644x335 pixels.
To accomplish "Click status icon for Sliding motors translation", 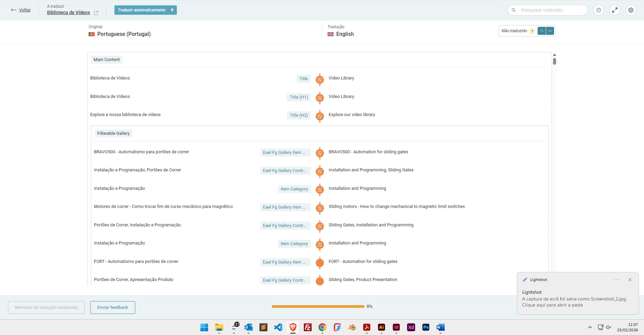I will [320, 208].
